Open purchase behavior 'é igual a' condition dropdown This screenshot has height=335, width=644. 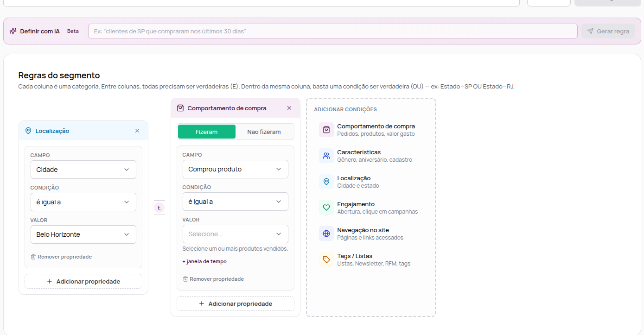236,202
